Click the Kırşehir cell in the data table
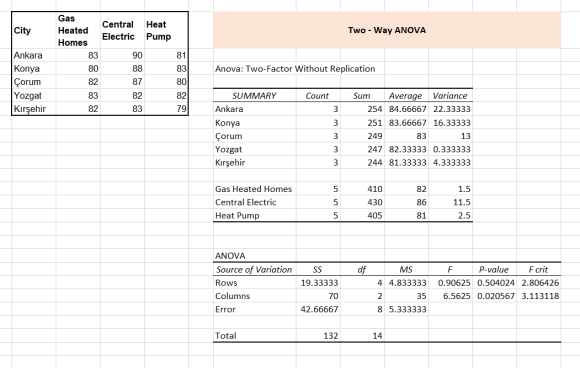 point(34,109)
